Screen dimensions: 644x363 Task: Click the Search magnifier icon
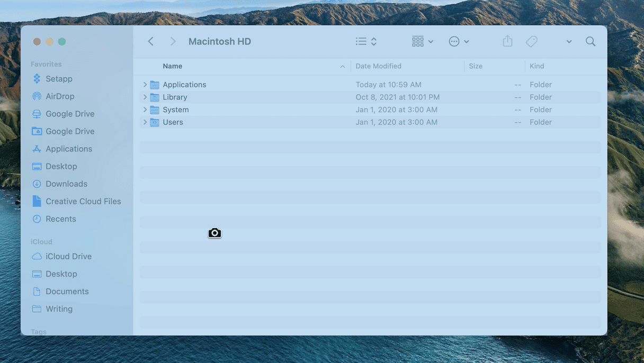click(591, 41)
